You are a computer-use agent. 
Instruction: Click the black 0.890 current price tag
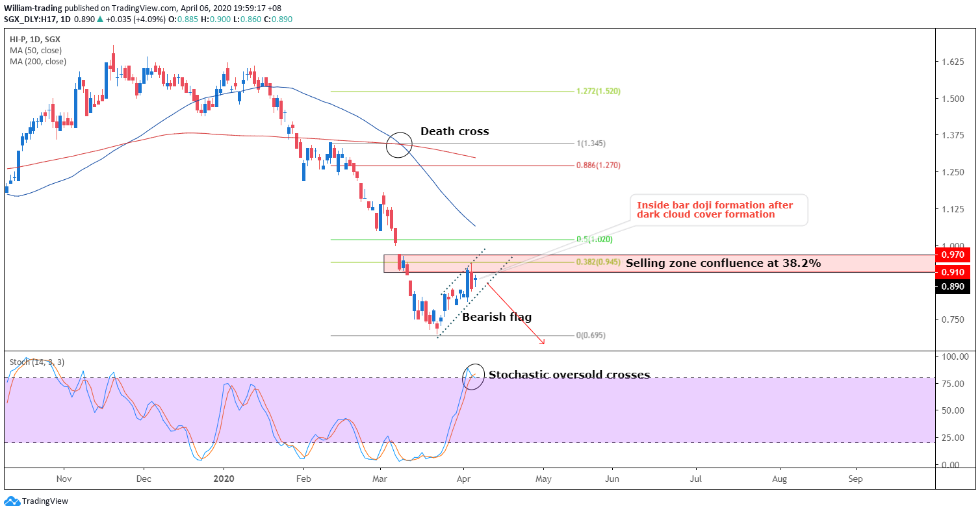click(x=953, y=287)
